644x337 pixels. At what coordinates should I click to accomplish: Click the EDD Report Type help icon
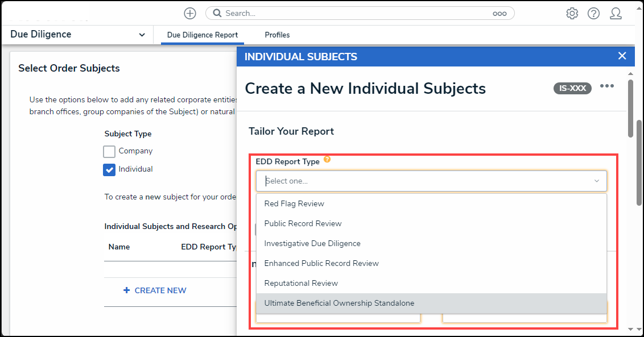tap(327, 159)
